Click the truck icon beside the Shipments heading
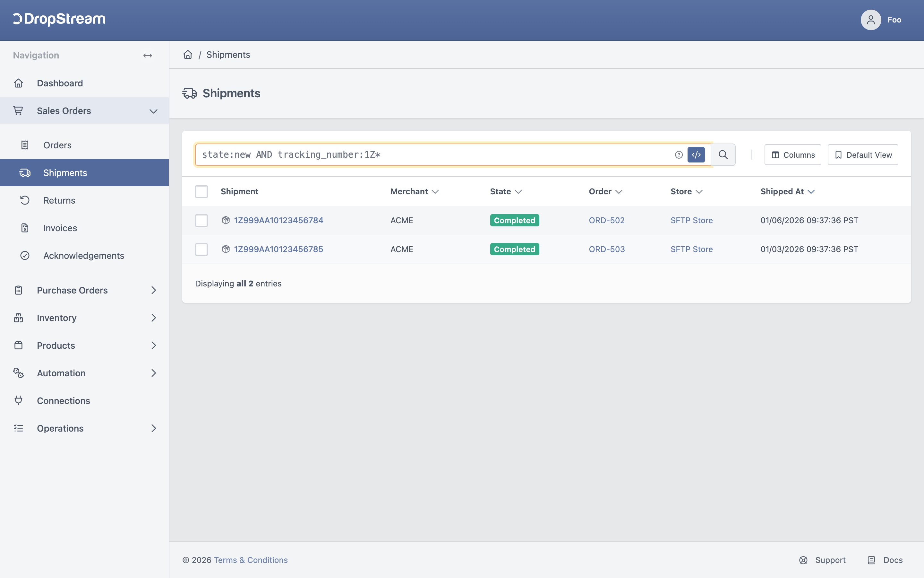Image resolution: width=924 pixels, height=578 pixels. (x=189, y=93)
